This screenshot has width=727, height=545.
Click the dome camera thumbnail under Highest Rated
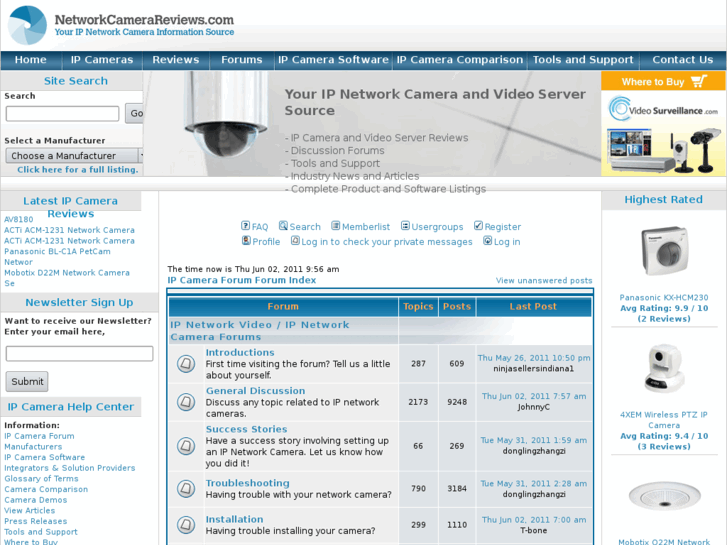[664, 496]
